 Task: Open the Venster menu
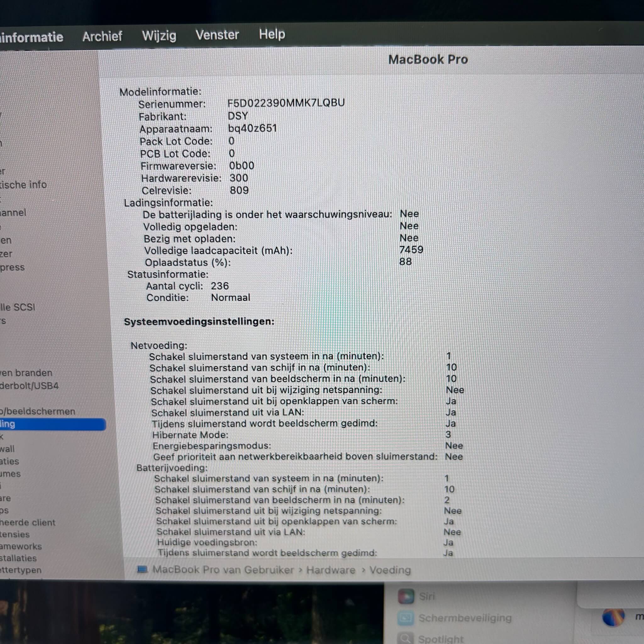[x=217, y=35]
